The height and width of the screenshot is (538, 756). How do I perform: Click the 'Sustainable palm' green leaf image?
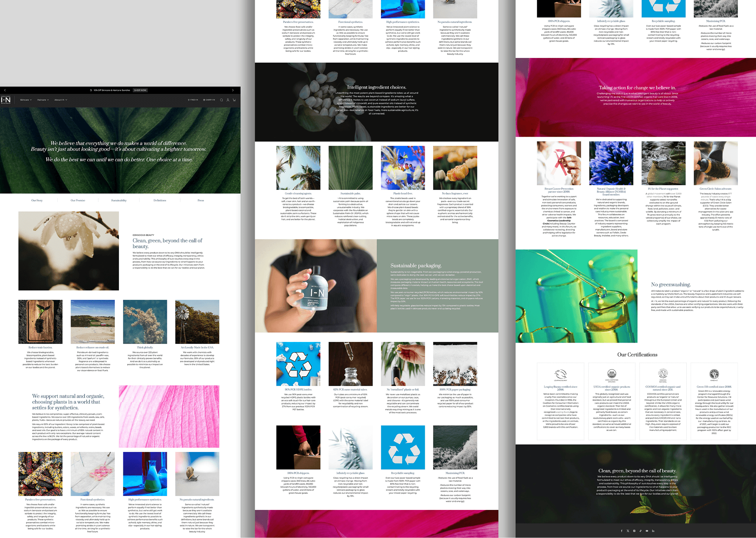pos(350,168)
